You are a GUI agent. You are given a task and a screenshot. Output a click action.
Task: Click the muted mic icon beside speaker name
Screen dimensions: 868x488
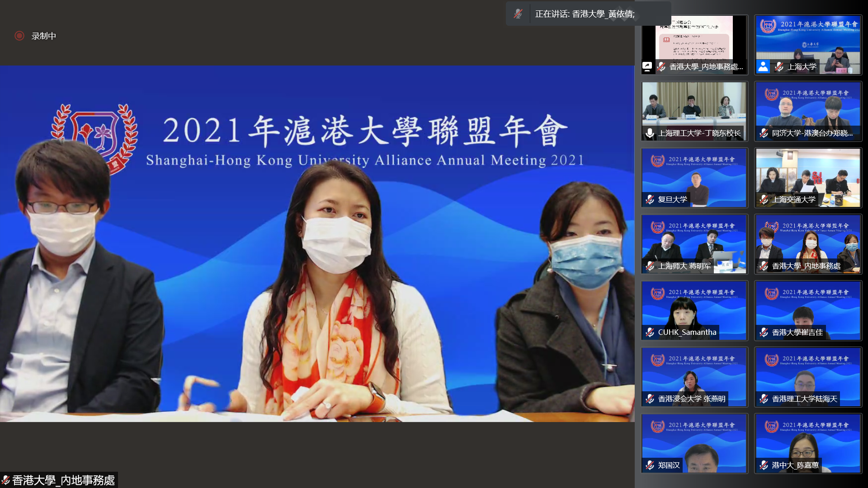518,14
